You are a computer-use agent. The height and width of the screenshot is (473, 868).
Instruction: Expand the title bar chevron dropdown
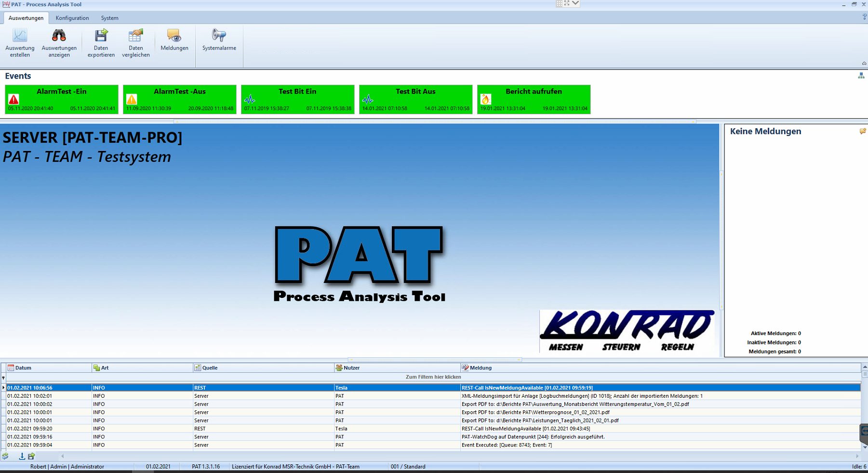click(x=575, y=3)
